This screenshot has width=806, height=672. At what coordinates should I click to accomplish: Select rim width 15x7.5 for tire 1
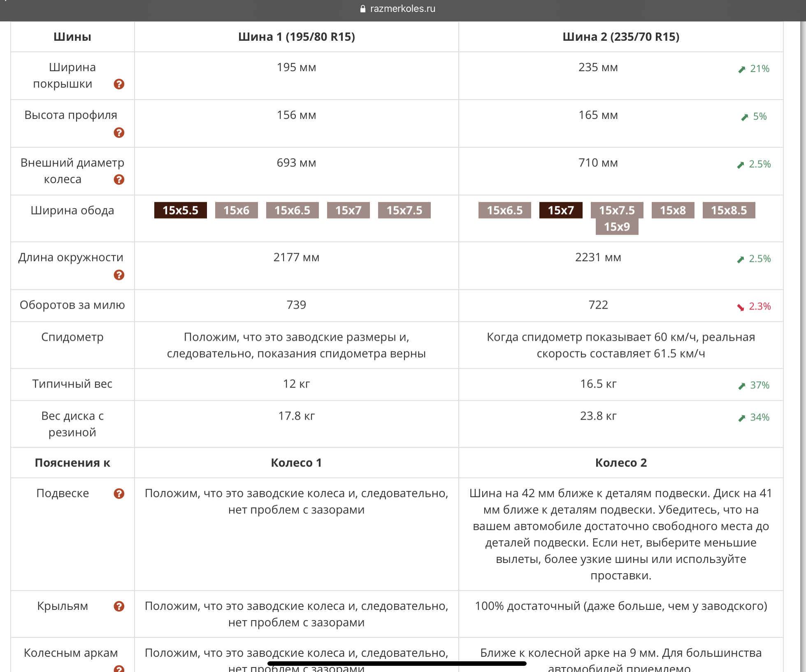[x=404, y=210]
